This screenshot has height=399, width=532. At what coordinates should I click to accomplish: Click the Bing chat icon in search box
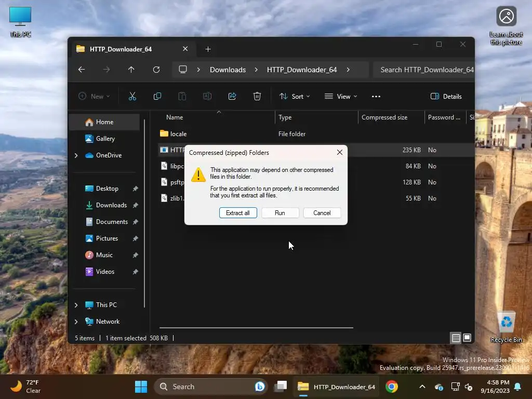point(260,387)
